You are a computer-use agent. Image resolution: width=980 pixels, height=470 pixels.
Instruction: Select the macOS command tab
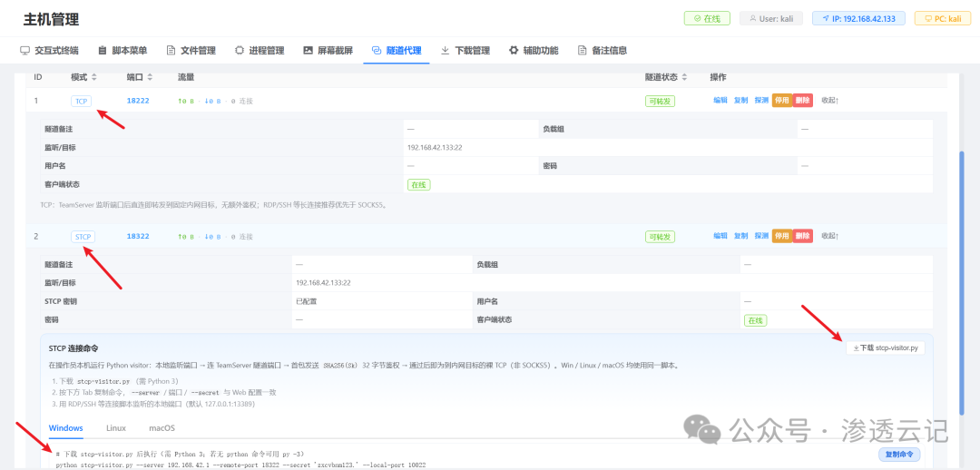(x=162, y=429)
